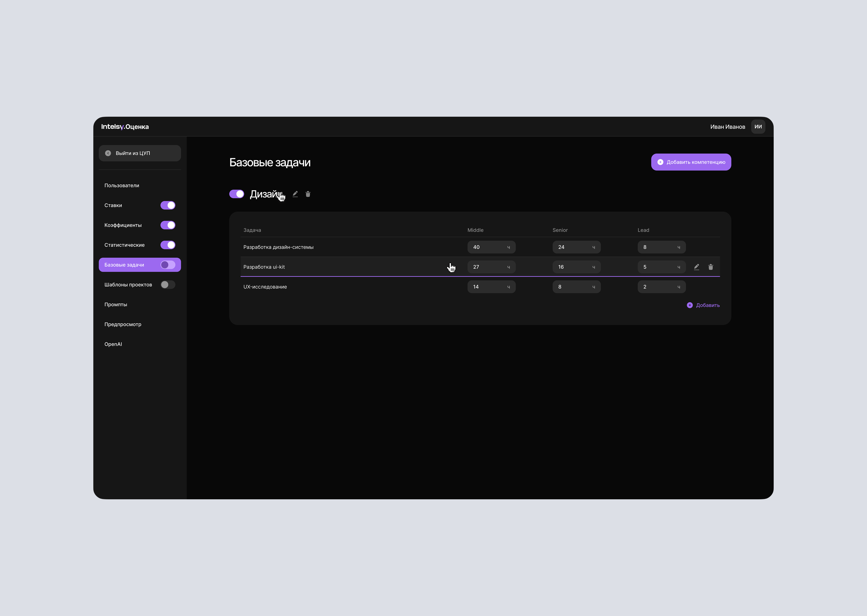Click the back arrow icon in Выйти из ЦУП
The height and width of the screenshot is (616, 867).
pos(108,153)
